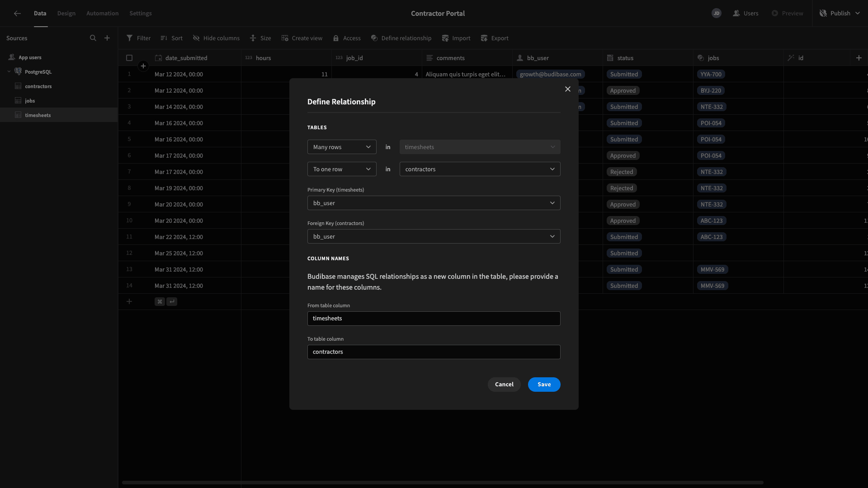Add a new data source
Viewport: 868px width, 488px height.
pyautogui.click(x=107, y=38)
